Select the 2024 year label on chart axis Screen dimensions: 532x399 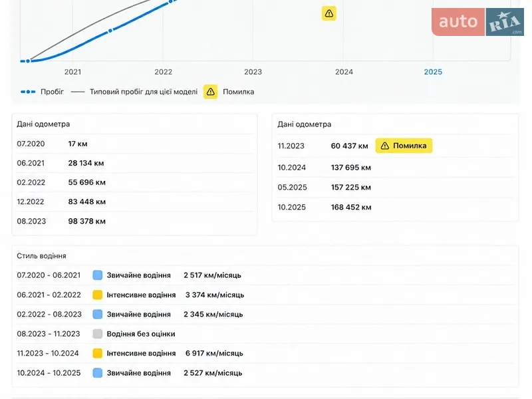(344, 72)
